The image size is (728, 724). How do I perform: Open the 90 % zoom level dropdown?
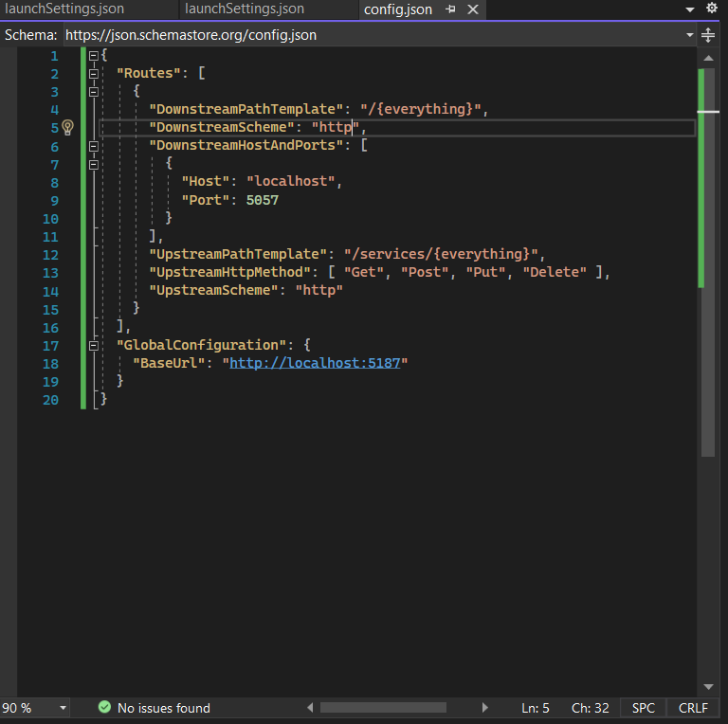[x=63, y=708]
